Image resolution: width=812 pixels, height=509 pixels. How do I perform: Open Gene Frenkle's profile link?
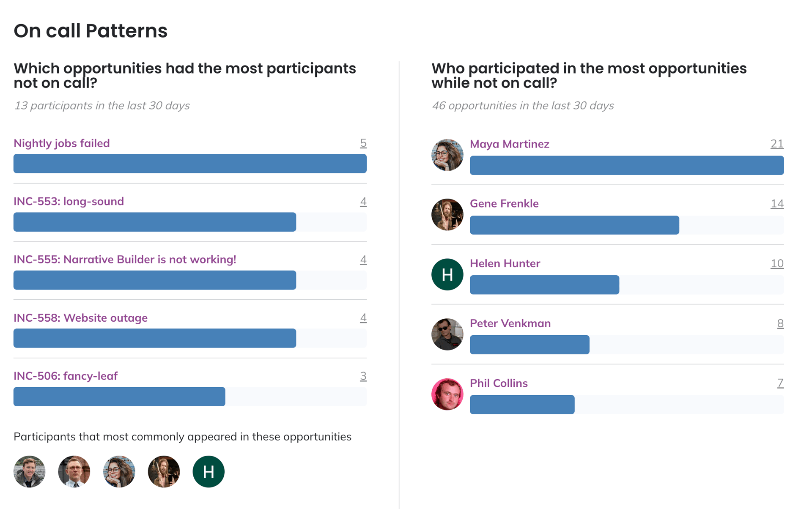click(x=504, y=203)
